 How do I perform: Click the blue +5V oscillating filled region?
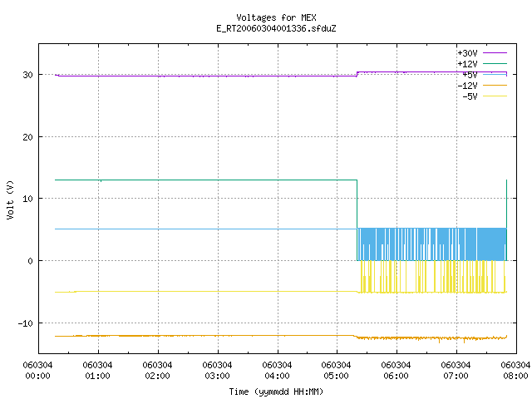[432, 244]
